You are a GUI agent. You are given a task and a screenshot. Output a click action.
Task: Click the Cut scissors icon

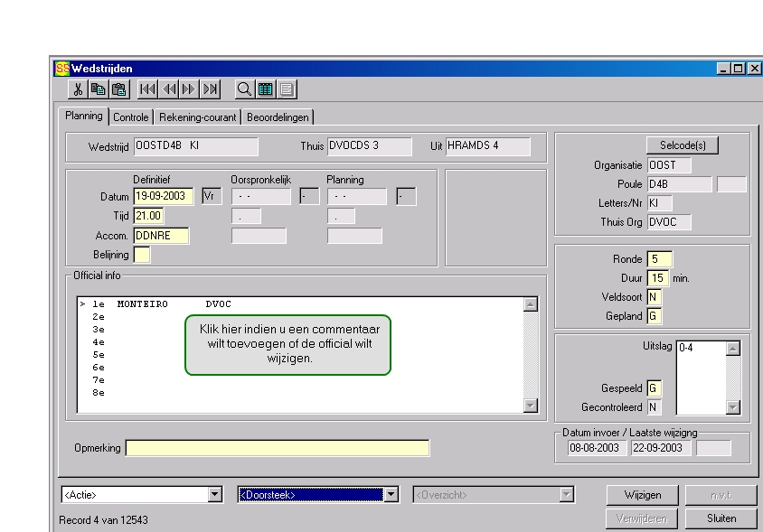[79, 89]
